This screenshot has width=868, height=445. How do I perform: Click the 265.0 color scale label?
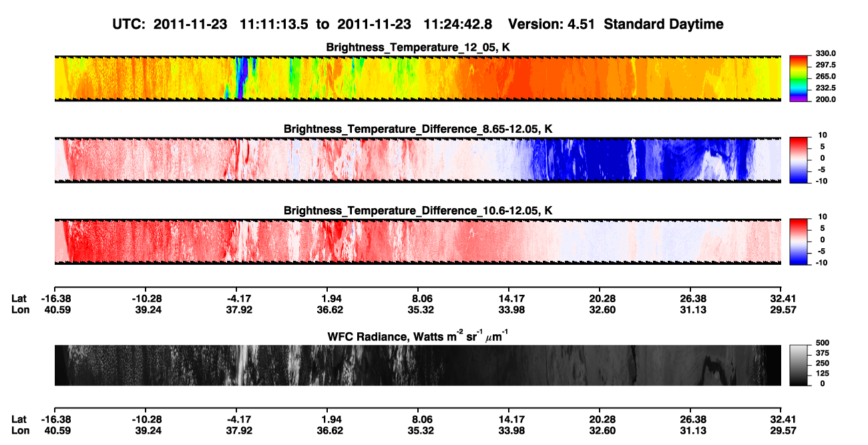826,77
